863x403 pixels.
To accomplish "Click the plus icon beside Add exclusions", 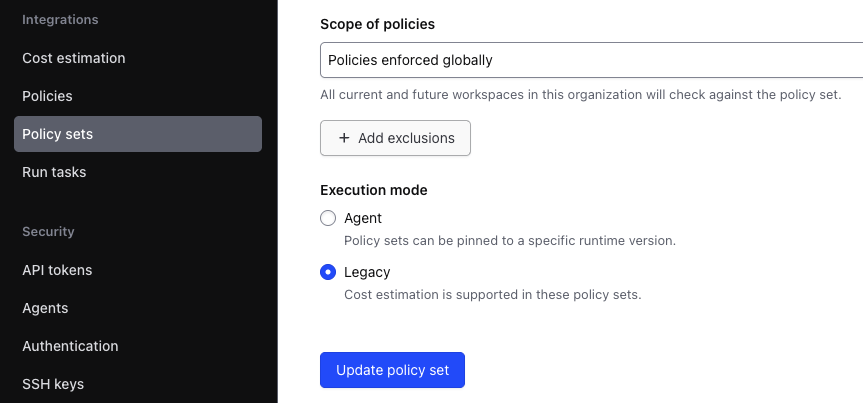I will (345, 138).
